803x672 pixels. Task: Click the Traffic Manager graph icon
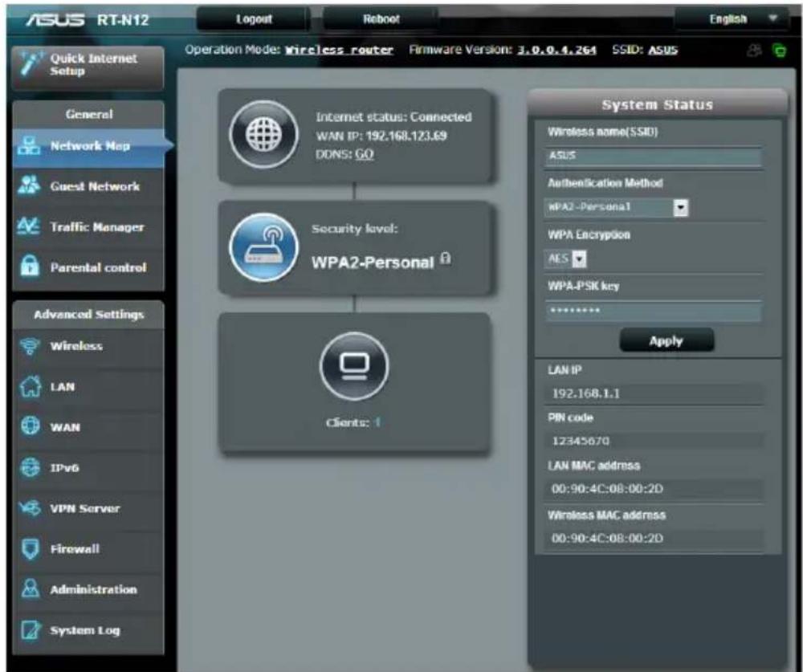[29, 226]
